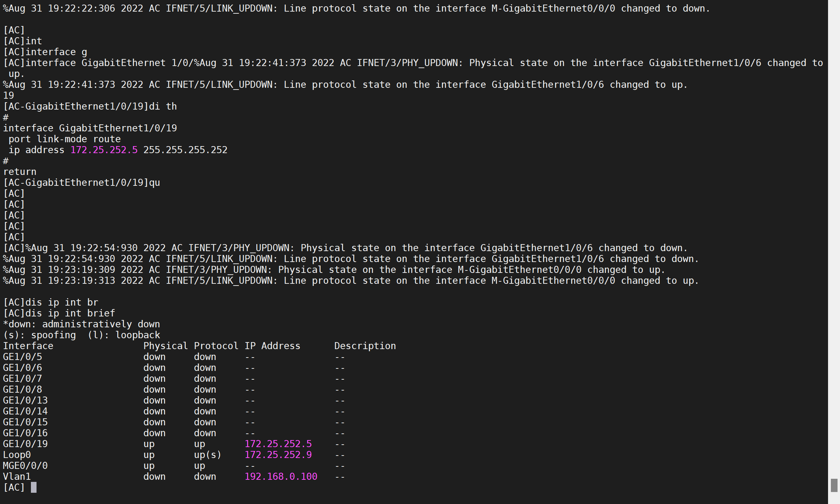The height and width of the screenshot is (504, 840).
Task: Click the 'return' line in the config output
Action: 20,172
